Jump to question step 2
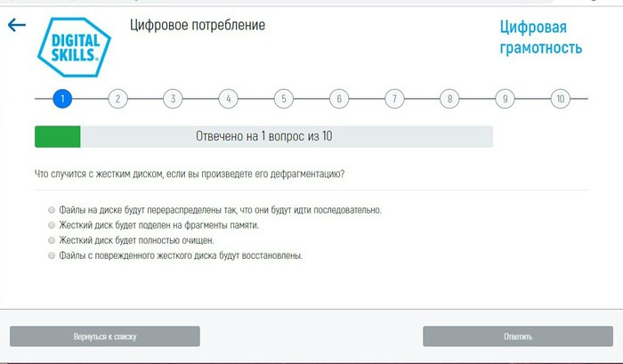The height and width of the screenshot is (364, 623). pyautogui.click(x=117, y=99)
